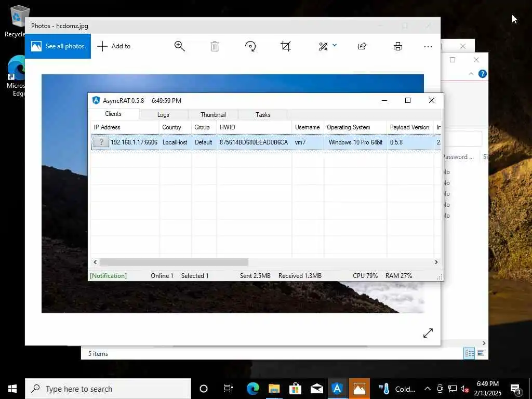
Task: Select client row 192.168.1.17:6606
Action: pos(266,142)
